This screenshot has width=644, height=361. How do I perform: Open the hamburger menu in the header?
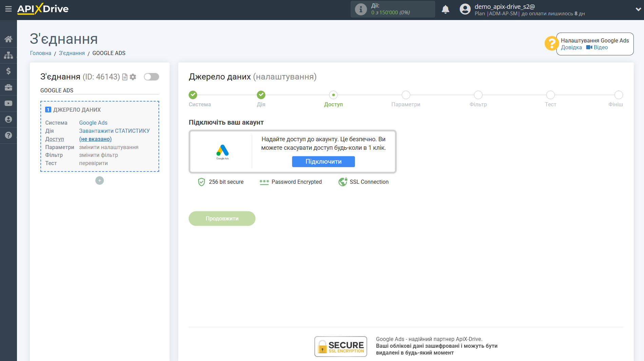pos(8,9)
